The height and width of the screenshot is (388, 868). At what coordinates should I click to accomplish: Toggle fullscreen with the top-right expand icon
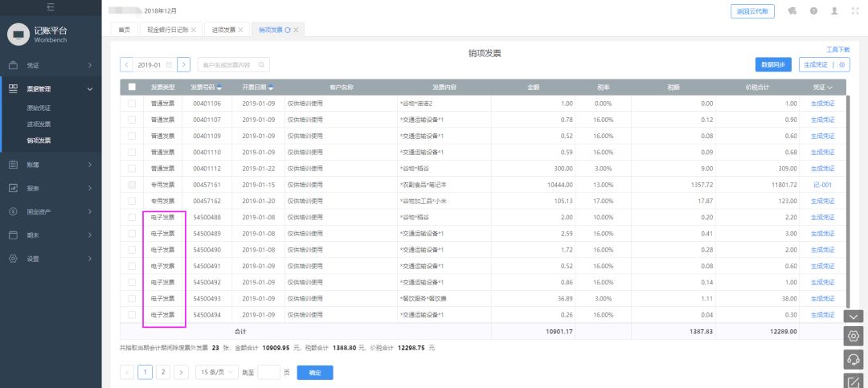(854, 11)
